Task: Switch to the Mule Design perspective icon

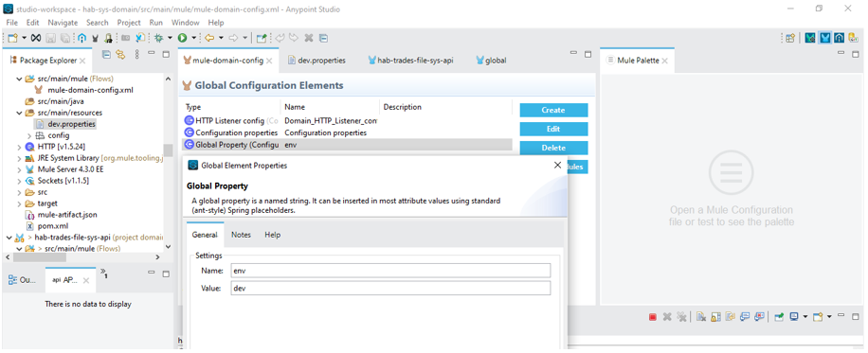Action: [825, 38]
